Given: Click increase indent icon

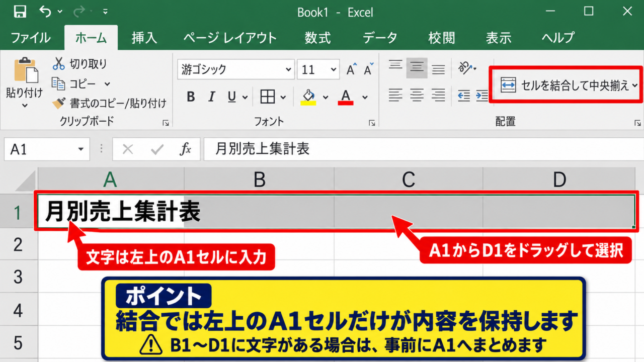Looking at the screenshot, I should (481, 95).
